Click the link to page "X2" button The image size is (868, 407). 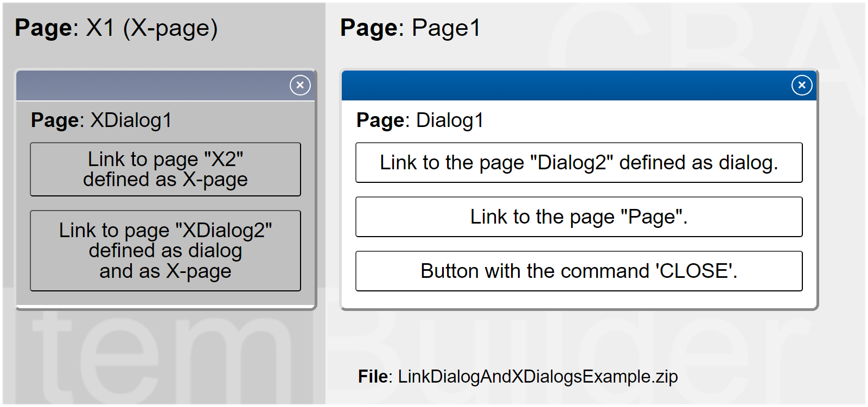click(x=165, y=169)
